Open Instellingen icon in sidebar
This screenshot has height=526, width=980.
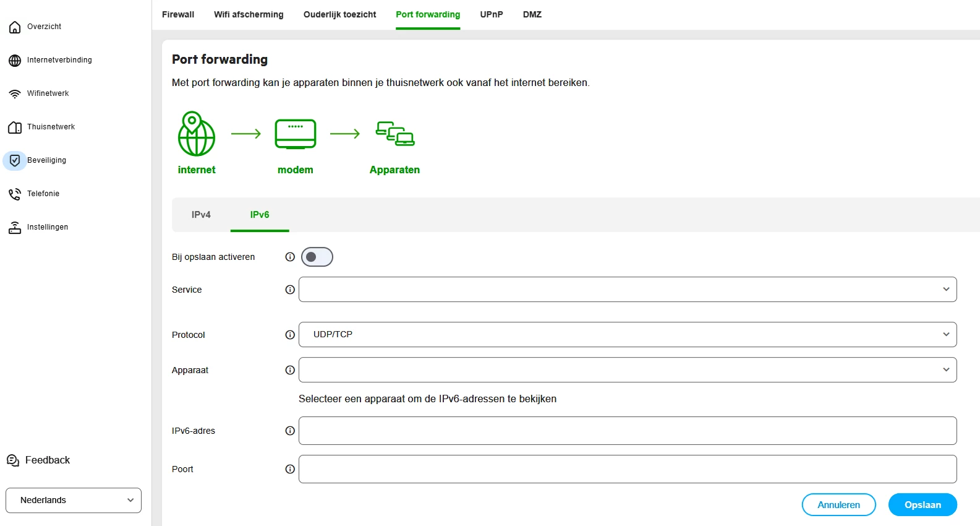click(15, 228)
